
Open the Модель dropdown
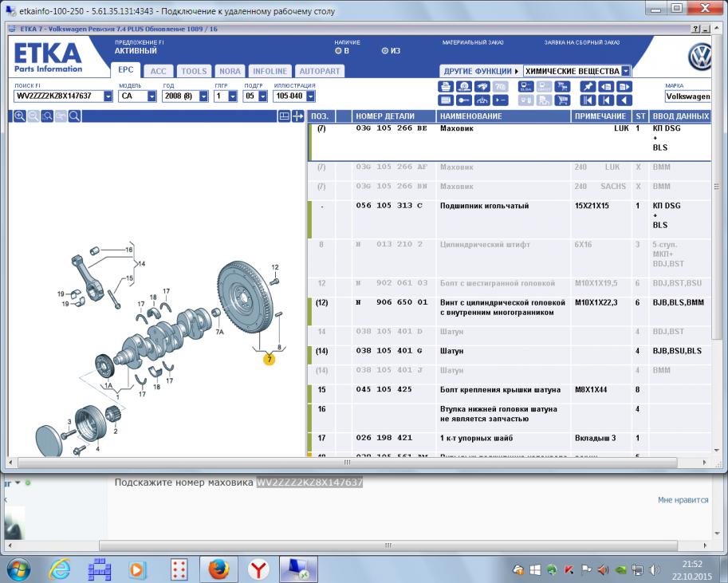tap(152, 97)
